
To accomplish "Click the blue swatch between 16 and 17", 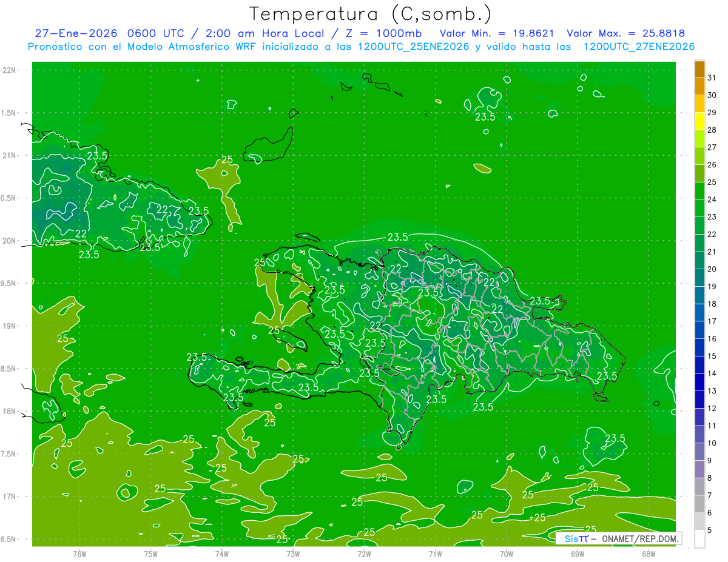I will pos(699,330).
